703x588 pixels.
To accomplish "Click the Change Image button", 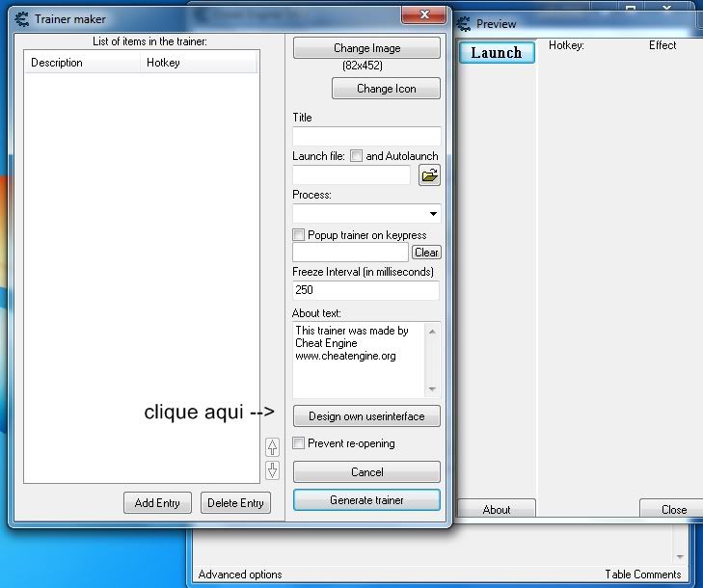I will pos(366,48).
